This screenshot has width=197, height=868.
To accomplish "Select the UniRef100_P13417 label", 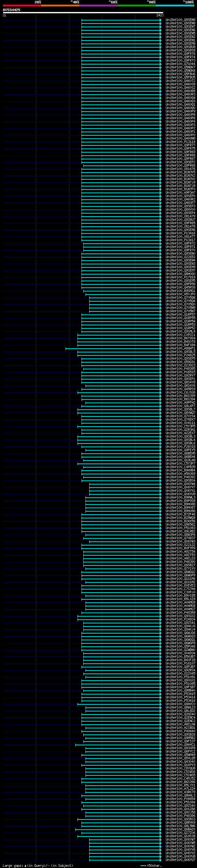I will 180,240.
